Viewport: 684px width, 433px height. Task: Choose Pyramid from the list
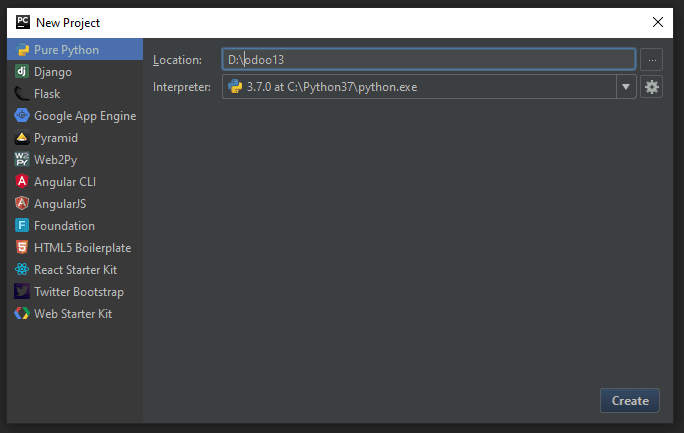[56, 138]
